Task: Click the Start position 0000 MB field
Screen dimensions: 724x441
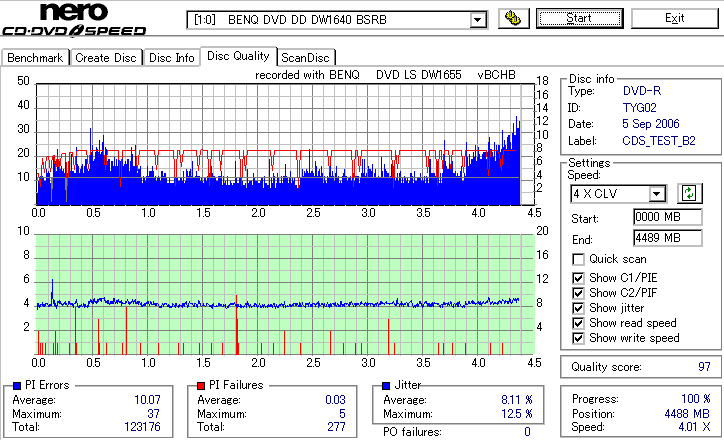Action: [668, 217]
